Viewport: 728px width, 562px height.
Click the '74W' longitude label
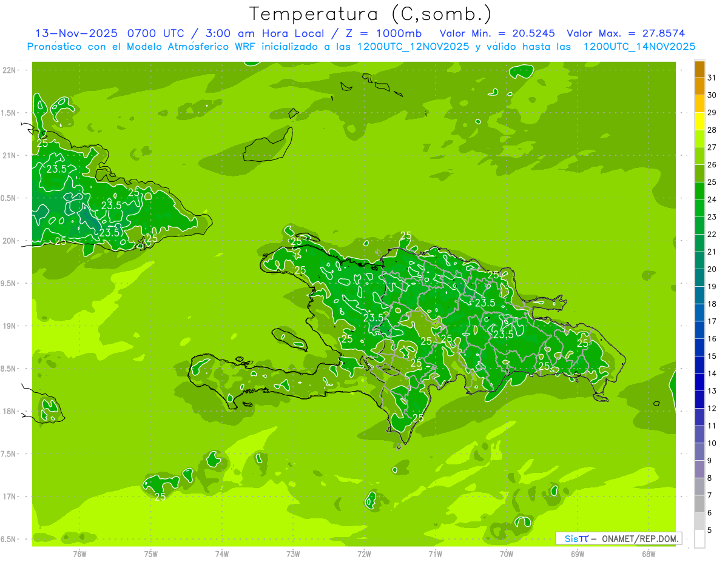coord(222,554)
